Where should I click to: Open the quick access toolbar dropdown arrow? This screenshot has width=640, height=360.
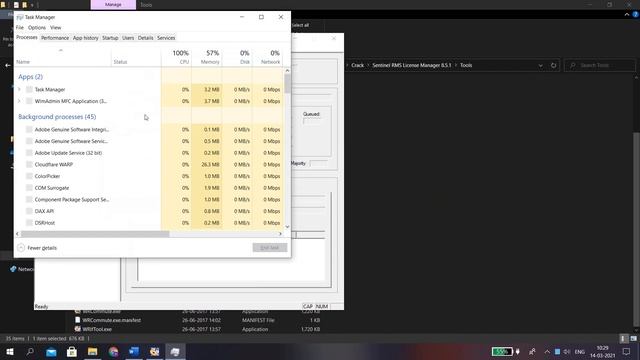tap(32, 5)
